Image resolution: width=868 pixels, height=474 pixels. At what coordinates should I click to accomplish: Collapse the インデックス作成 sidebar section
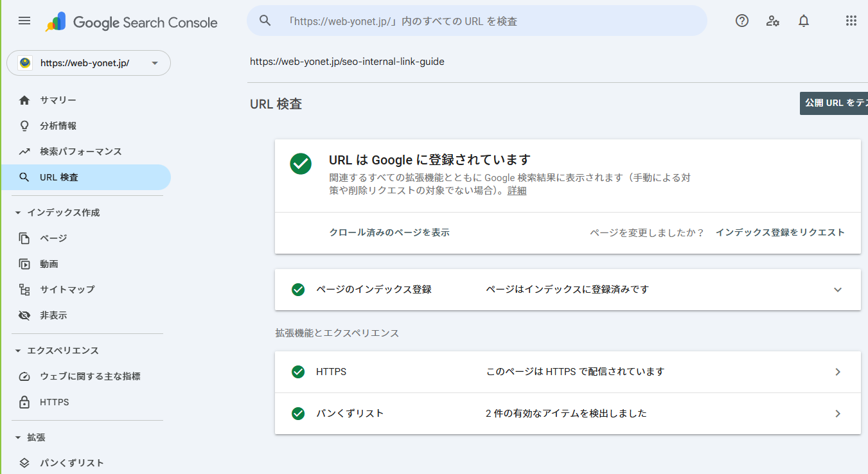18,213
